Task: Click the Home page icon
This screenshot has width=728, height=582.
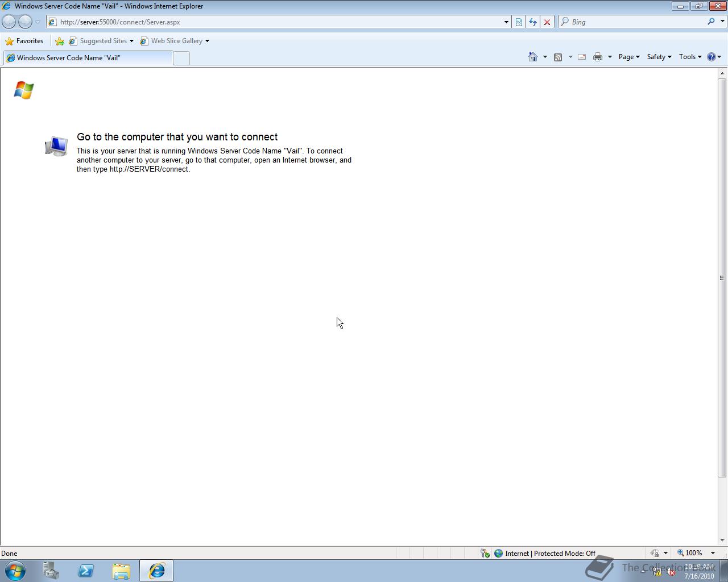Action: (x=533, y=57)
